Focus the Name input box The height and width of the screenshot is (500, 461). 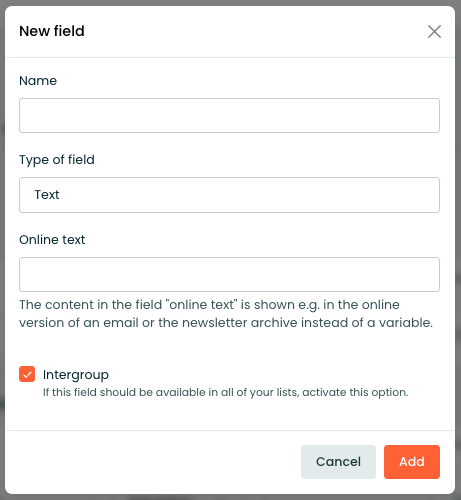(229, 115)
